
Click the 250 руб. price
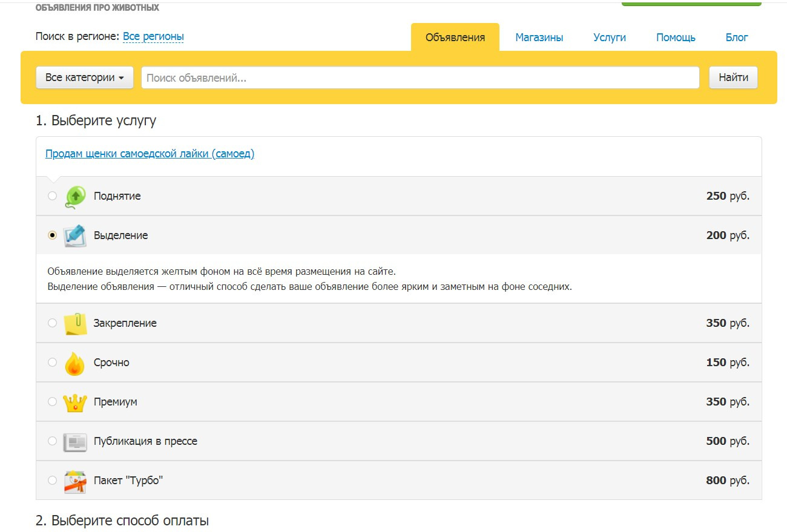coord(728,196)
